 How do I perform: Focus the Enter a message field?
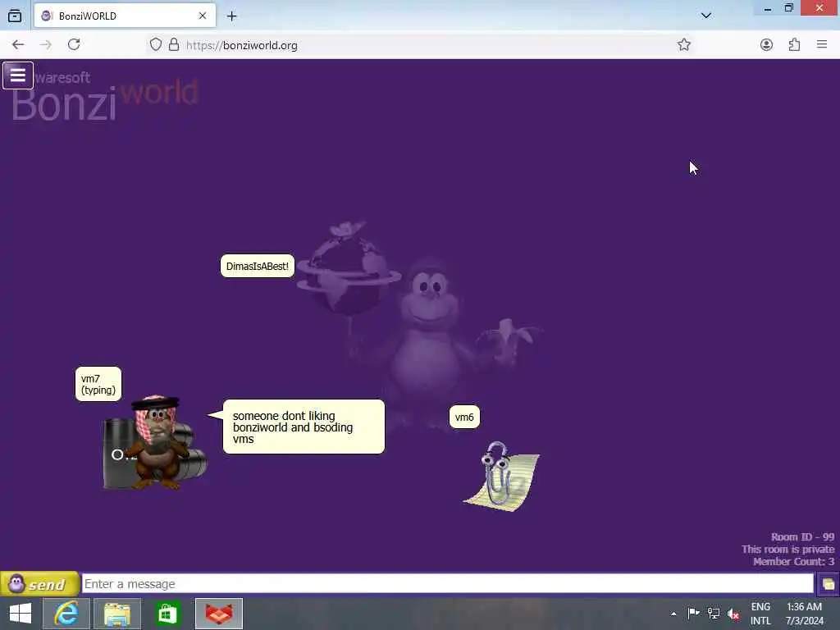(448, 583)
